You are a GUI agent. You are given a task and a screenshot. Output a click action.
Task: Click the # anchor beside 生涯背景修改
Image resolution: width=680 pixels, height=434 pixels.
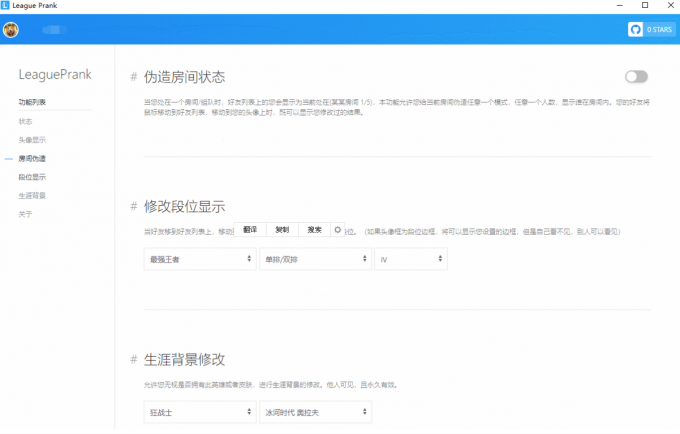pyautogui.click(x=134, y=359)
